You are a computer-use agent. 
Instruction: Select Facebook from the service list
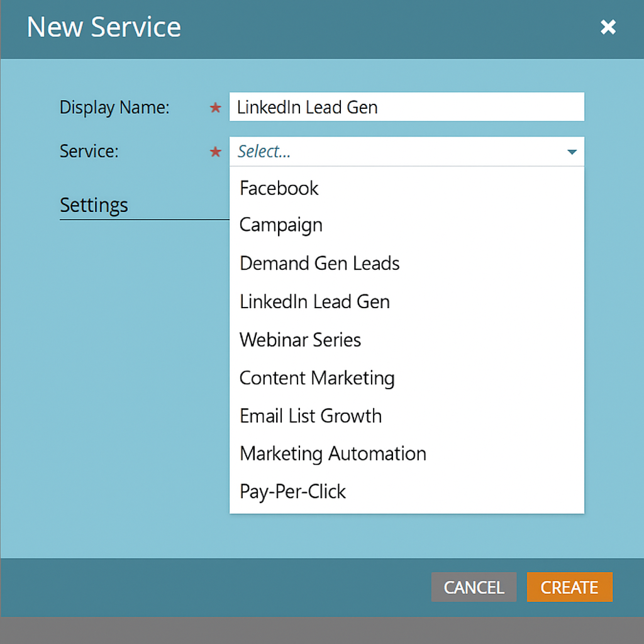click(279, 188)
